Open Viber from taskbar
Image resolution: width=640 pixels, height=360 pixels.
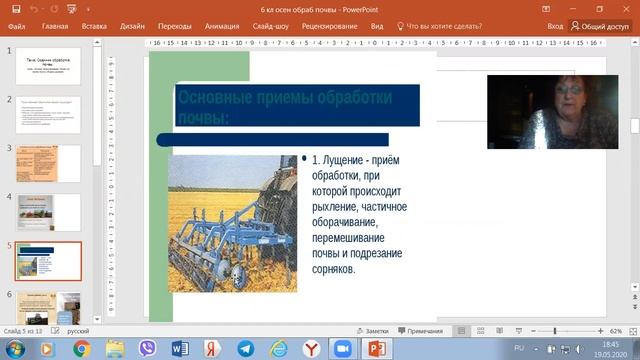(x=147, y=349)
